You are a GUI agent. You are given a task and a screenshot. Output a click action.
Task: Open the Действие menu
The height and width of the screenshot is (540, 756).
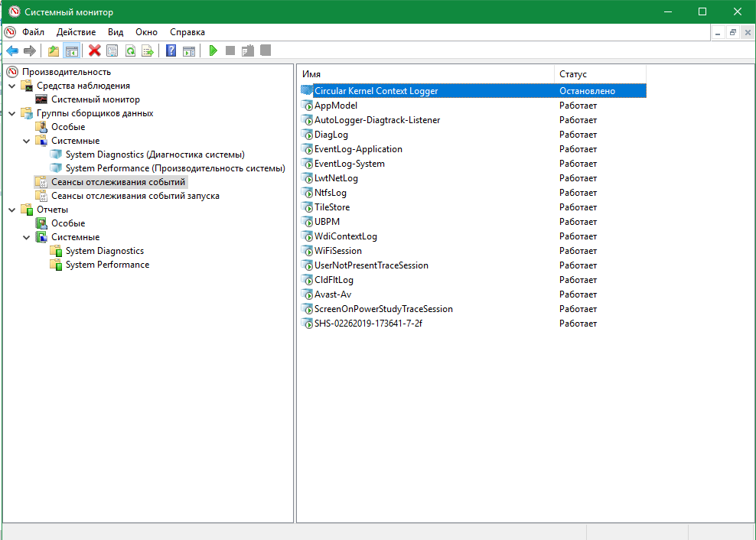pos(76,32)
